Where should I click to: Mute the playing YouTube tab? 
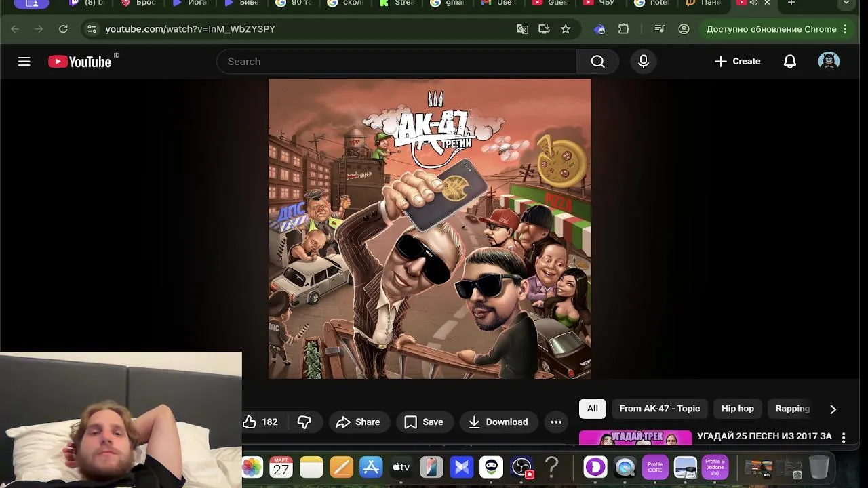coord(753,3)
